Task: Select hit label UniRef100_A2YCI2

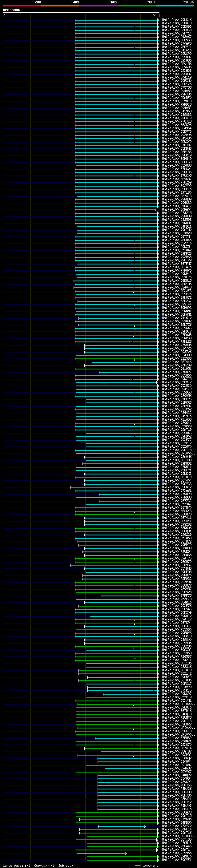Action: coord(176,443)
